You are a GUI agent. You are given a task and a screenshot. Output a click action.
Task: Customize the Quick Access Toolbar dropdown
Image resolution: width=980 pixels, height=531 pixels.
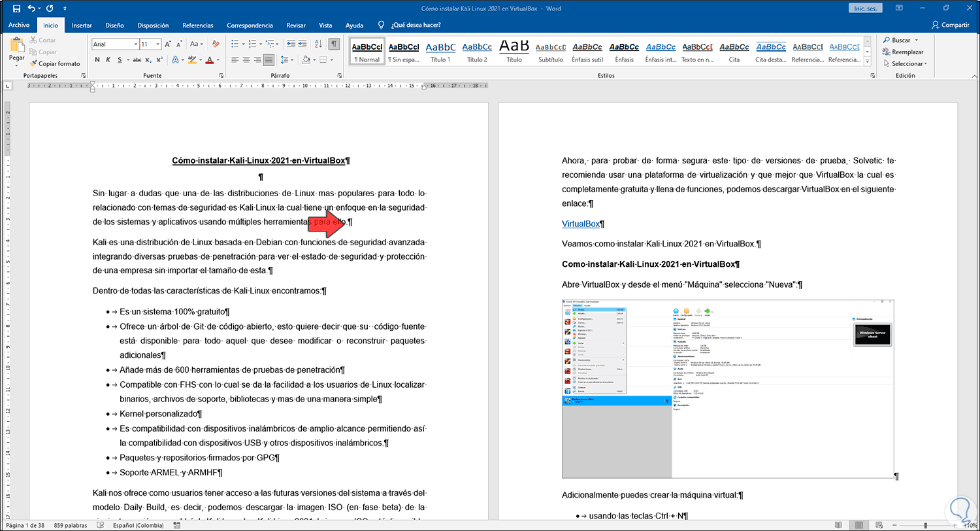click(x=65, y=8)
